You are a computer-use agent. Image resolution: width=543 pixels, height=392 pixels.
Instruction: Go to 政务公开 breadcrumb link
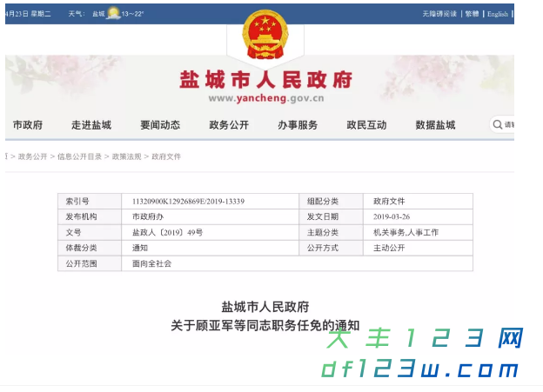tap(32, 156)
